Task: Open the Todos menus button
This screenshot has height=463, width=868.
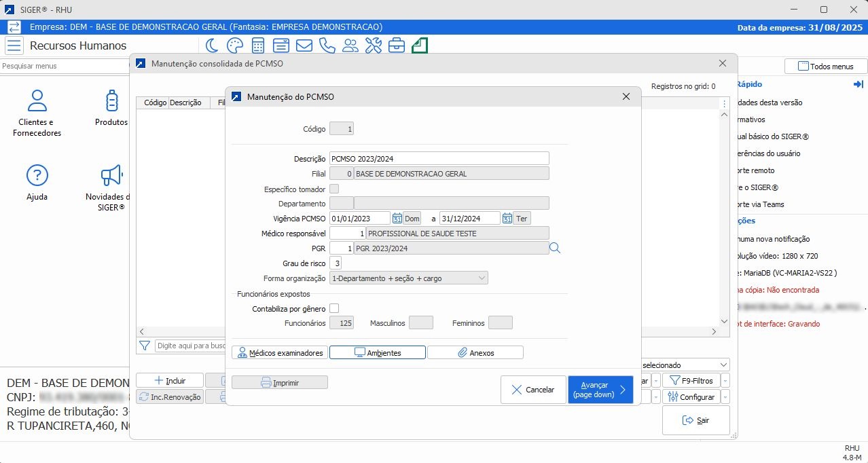Action: coord(826,67)
